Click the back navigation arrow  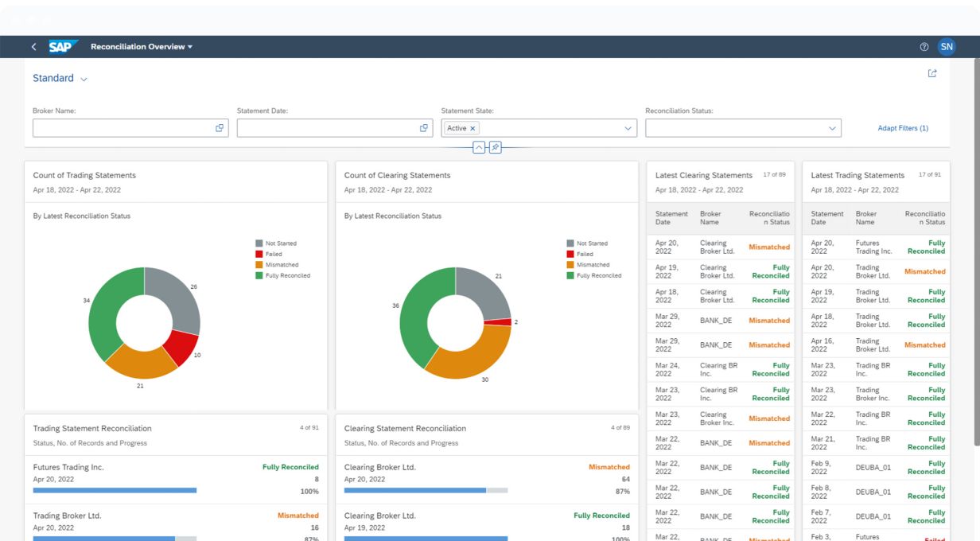click(x=33, y=47)
